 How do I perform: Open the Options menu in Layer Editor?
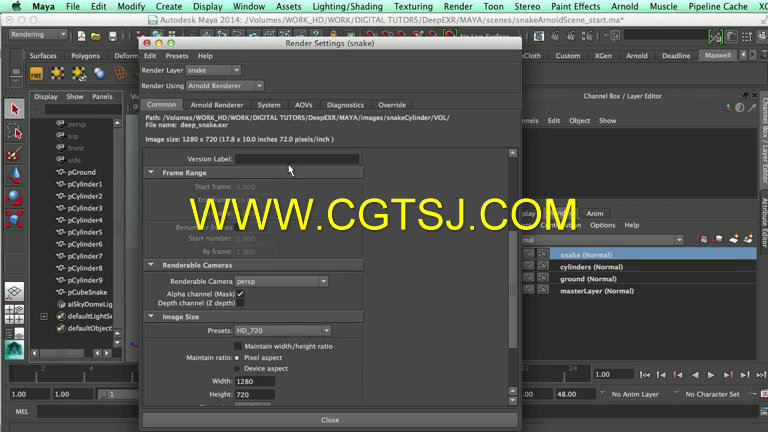tap(602, 225)
